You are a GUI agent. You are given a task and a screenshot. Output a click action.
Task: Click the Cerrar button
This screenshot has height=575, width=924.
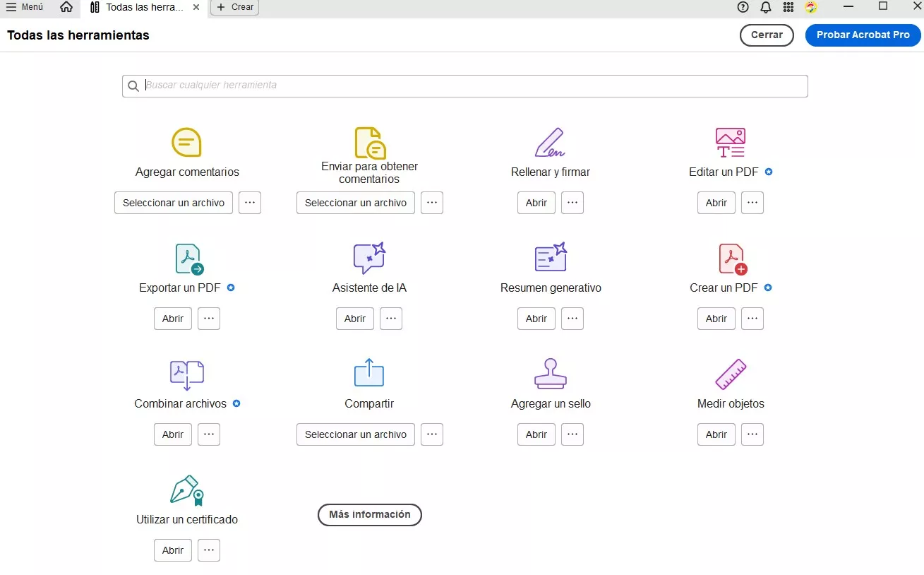click(767, 35)
